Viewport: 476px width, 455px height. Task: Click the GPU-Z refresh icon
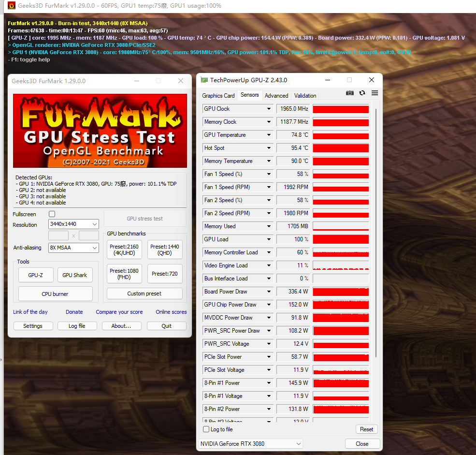point(362,93)
